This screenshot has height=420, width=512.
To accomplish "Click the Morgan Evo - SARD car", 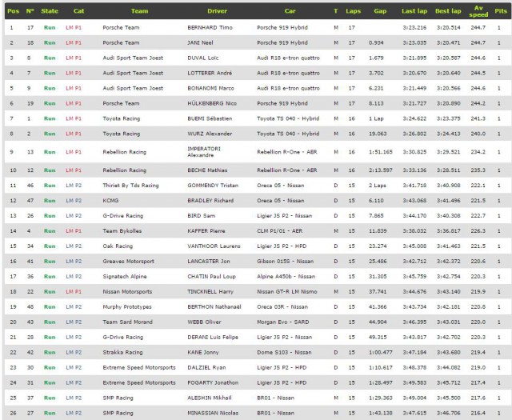I will pyautogui.click(x=282, y=322).
